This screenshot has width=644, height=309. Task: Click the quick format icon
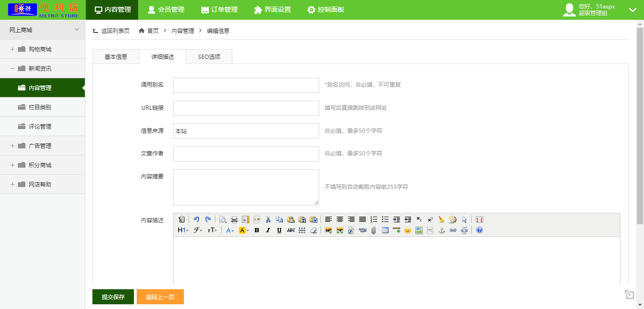pyautogui.click(x=453, y=220)
